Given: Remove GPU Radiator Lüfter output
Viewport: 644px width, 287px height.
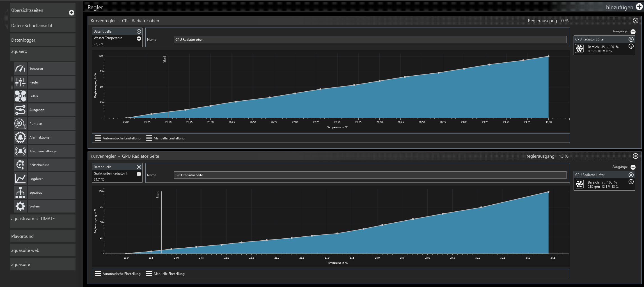Looking at the screenshot, I should [x=631, y=175].
